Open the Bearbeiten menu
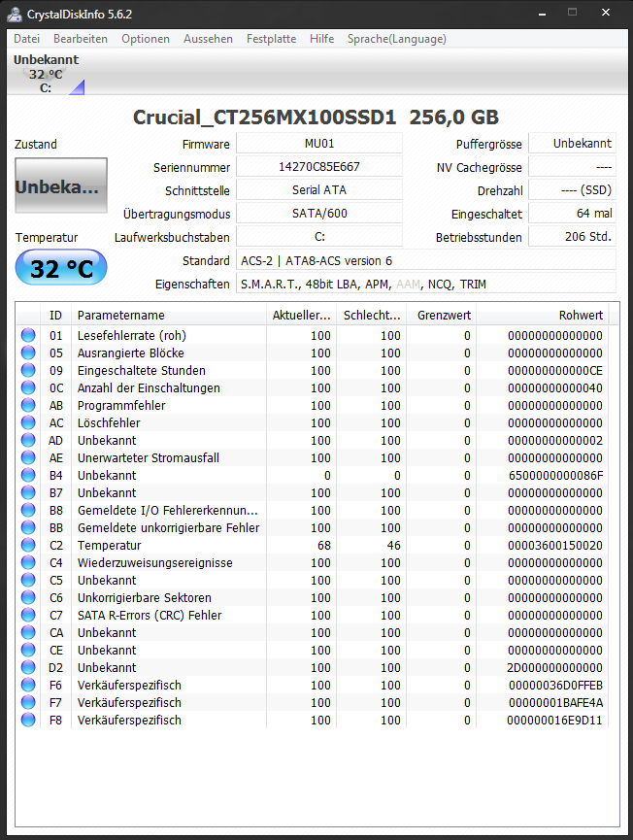633x840 pixels. click(x=81, y=39)
